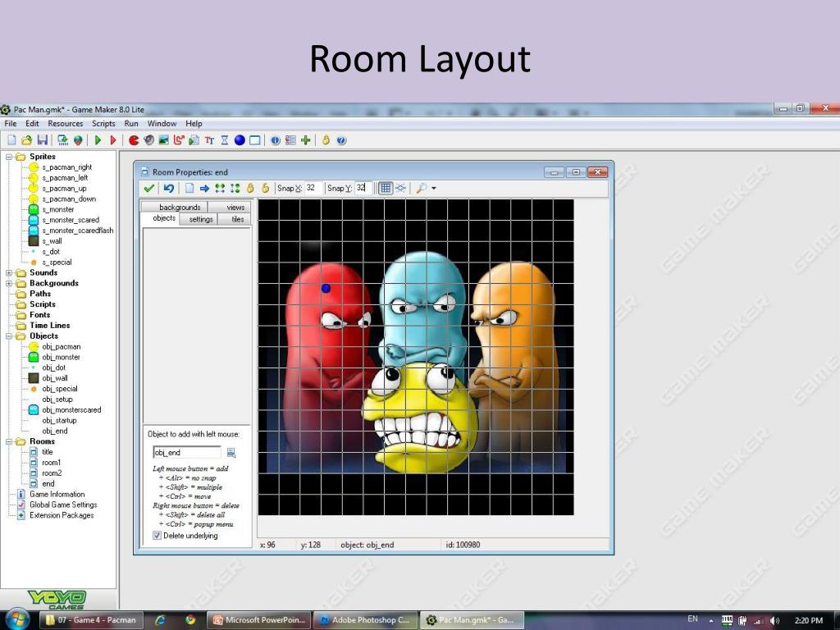This screenshot has width=840, height=630.
Task: Create a new path resource
Action: [x=179, y=140]
